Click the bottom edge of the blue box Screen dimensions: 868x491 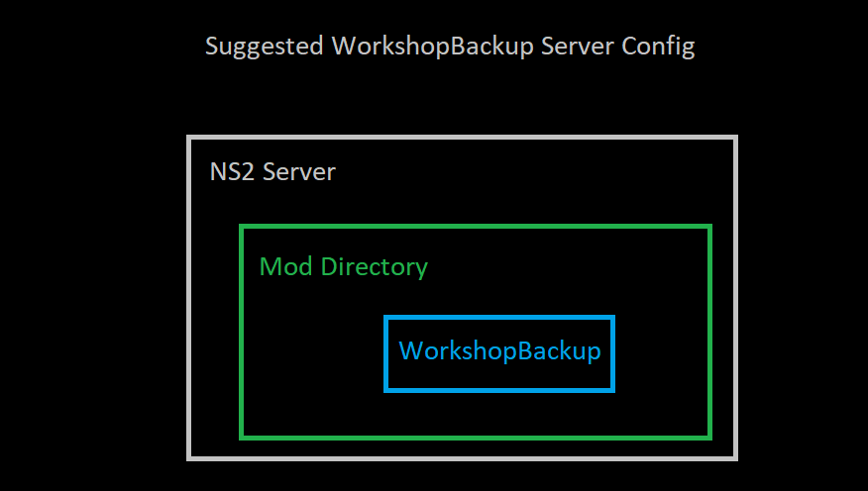click(499, 389)
